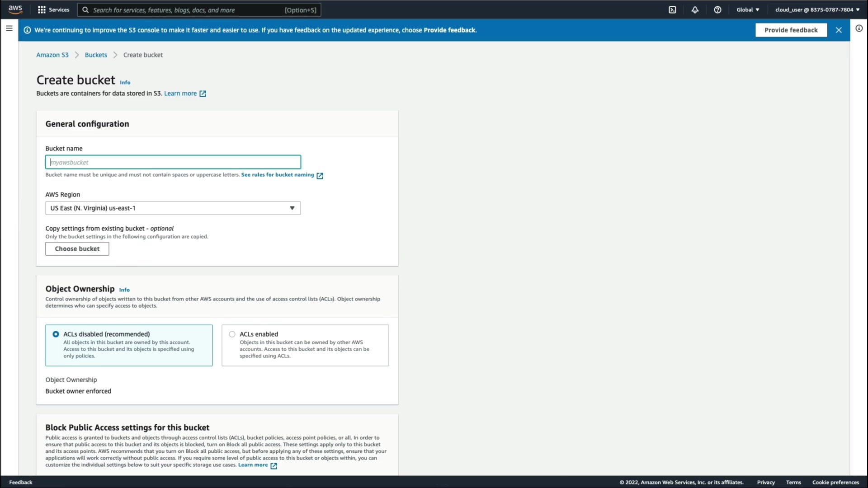Click the AWS logo home icon
Viewport: 868px width, 488px height.
15,9
